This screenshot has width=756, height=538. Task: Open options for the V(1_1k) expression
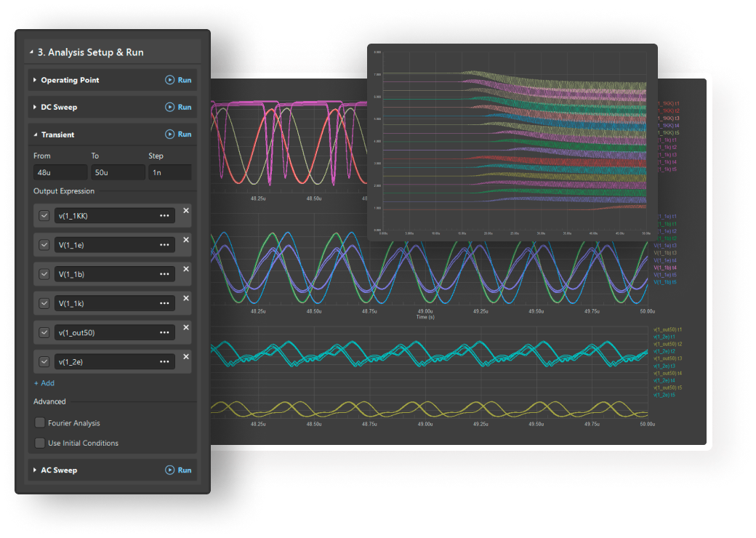point(165,303)
